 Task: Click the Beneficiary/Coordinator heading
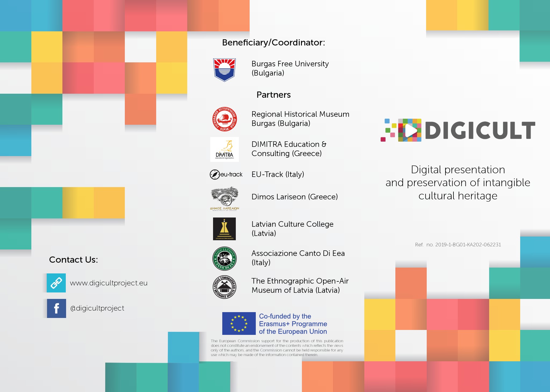[x=273, y=42]
